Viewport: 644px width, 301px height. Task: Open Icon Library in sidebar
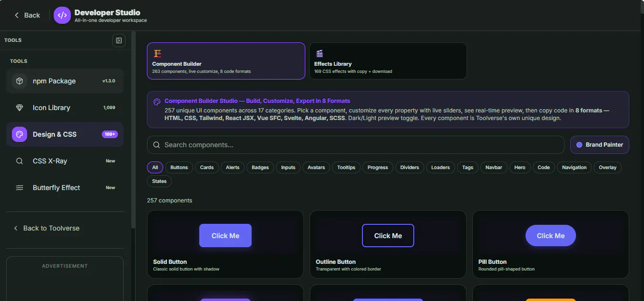[65, 108]
